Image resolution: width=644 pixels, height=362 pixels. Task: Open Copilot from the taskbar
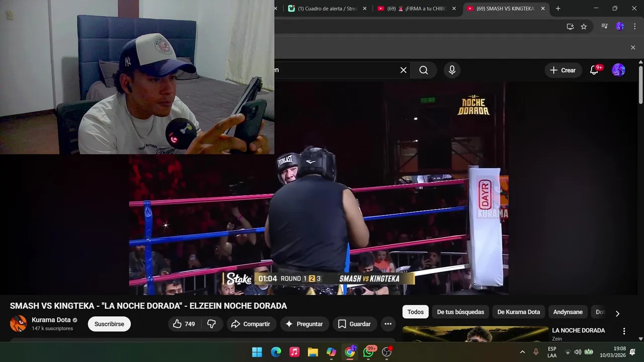(332, 352)
